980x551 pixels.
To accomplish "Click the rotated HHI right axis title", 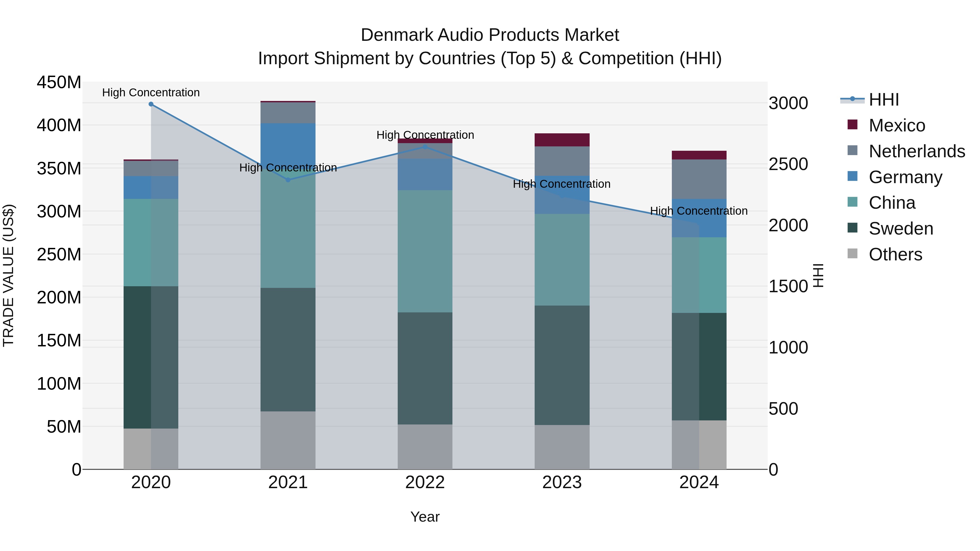I will 818,275.
